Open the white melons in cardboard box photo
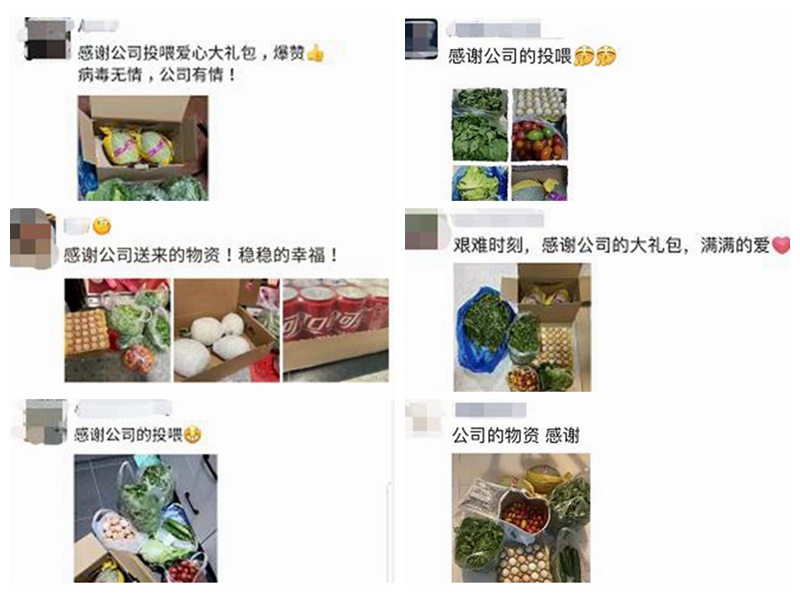 point(227,330)
